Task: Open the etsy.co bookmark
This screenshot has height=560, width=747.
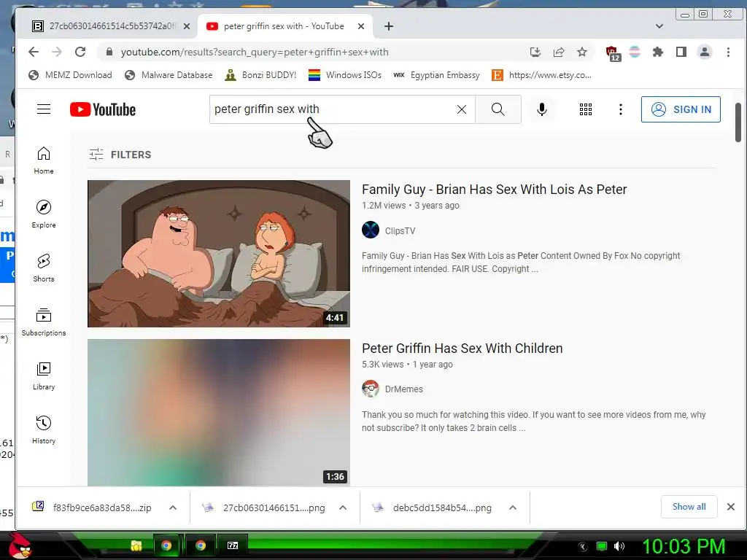Action: pos(542,75)
